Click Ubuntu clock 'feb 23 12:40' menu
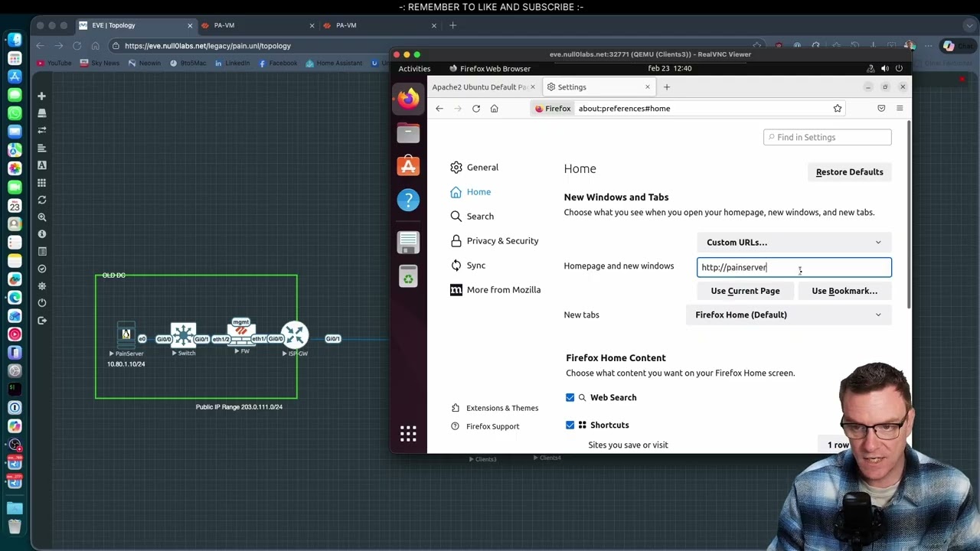The width and height of the screenshot is (980, 551). 669,69
